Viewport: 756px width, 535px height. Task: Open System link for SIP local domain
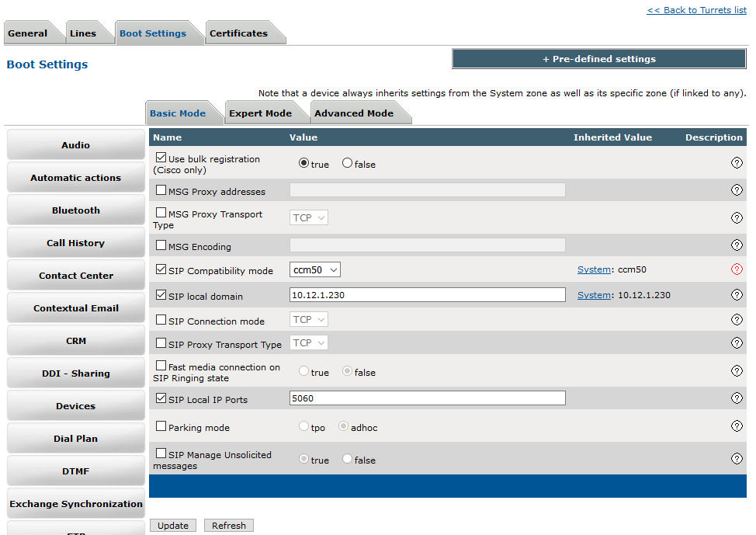pos(594,295)
